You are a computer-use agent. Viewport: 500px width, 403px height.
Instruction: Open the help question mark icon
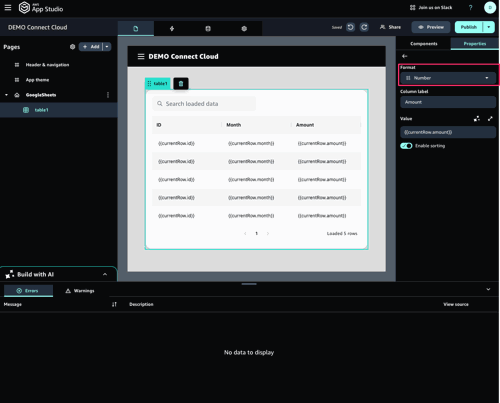(x=470, y=7)
